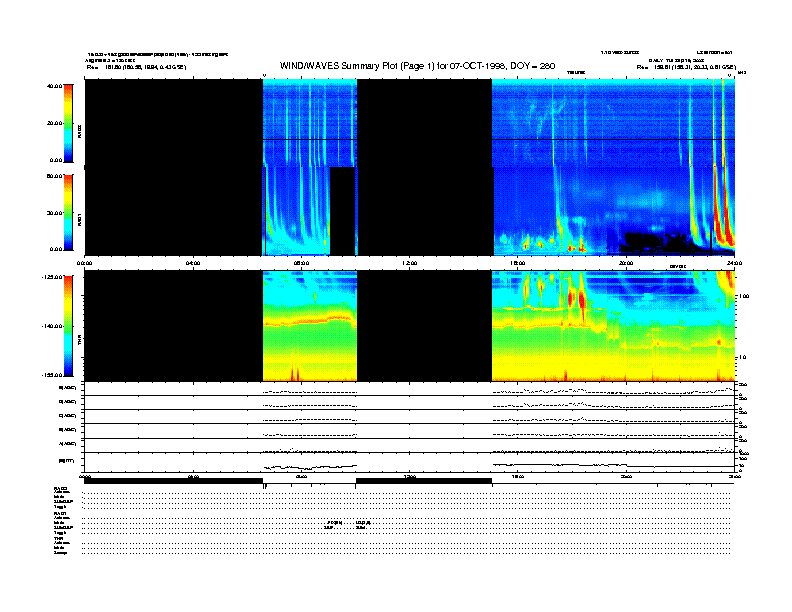
Task: Click the 12:00 tick label under line plots
Action: click(x=410, y=476)
